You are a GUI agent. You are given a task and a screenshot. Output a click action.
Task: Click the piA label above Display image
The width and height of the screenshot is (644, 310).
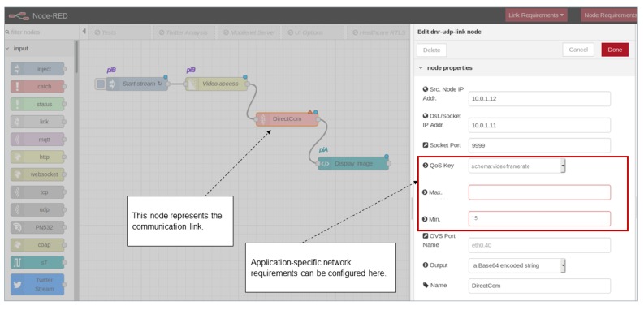323,150
